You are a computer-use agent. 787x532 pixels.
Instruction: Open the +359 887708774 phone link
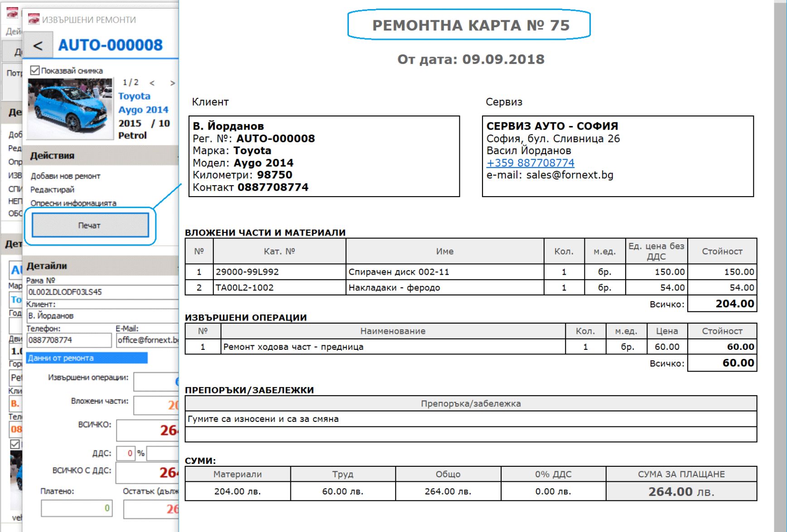530,163
